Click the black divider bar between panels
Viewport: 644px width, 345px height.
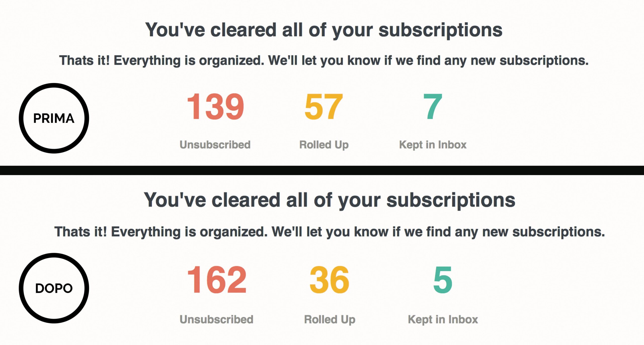322,170
